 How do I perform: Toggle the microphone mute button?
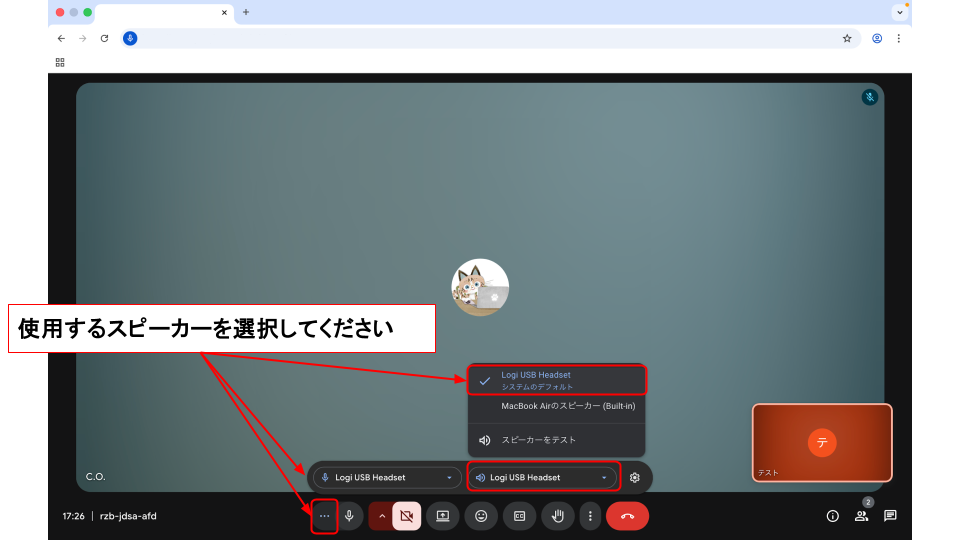349,516
